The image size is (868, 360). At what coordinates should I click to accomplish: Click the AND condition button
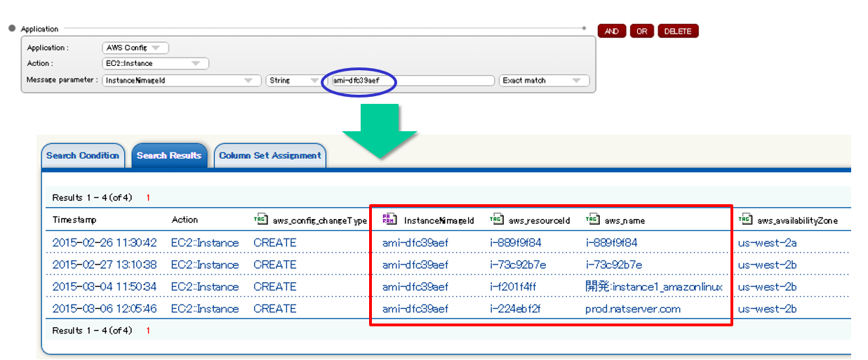click(612, 31)
